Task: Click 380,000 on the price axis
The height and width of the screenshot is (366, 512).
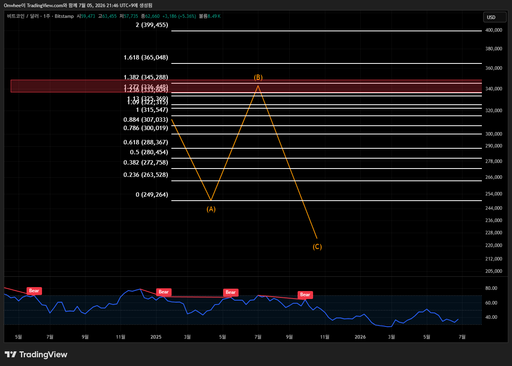Action: [494, 49]
